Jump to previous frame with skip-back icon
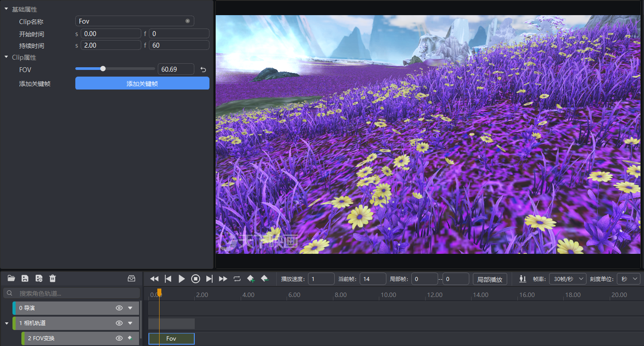644x346 pixels. [x=168, y=279]
